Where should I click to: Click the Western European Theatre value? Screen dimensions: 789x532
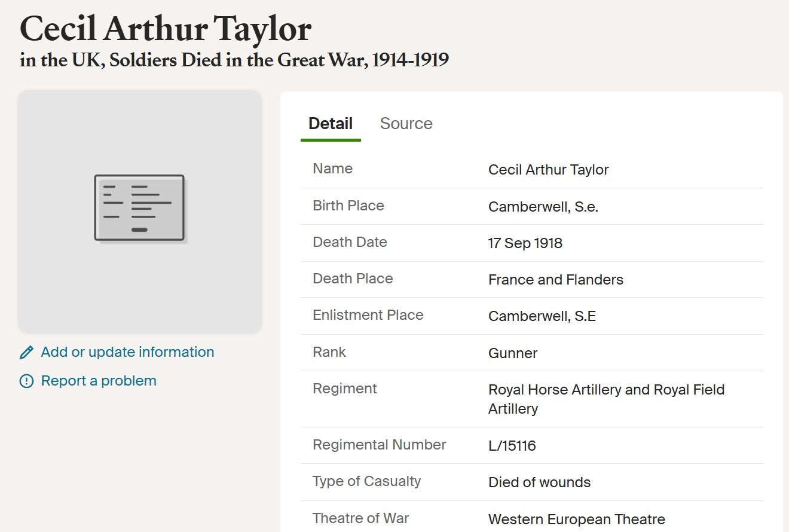click(x=577, y=519)
